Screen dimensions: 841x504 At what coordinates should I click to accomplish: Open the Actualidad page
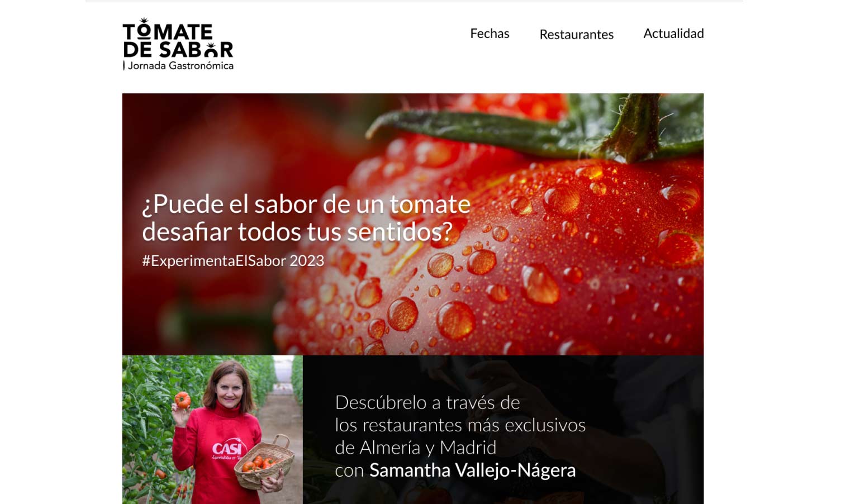[x=673, y=34]
